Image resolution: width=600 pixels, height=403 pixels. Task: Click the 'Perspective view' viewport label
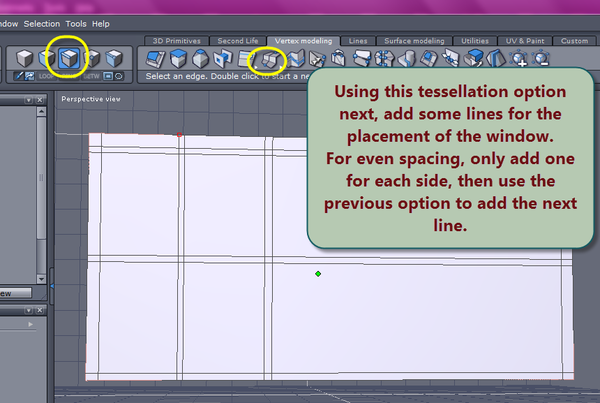[91, 99]
